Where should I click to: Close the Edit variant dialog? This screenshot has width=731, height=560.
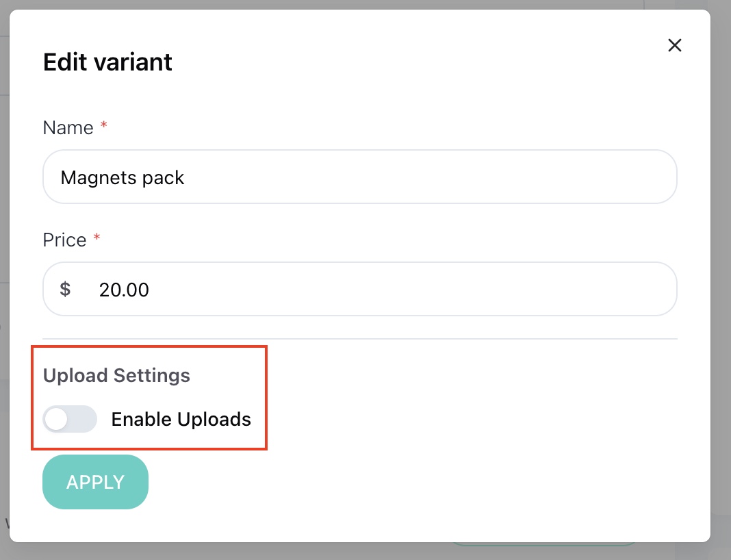point(675,45)
